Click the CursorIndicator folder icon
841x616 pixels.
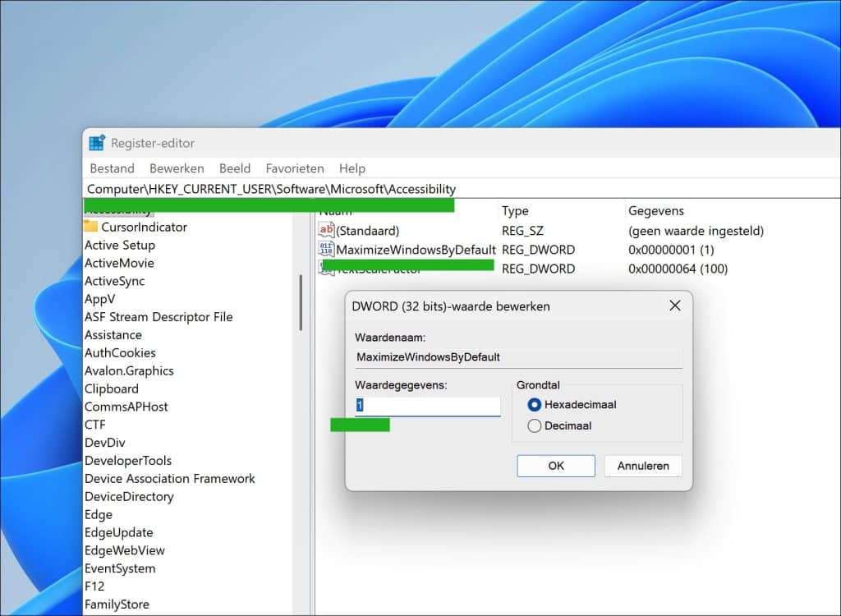coord(90,226)
